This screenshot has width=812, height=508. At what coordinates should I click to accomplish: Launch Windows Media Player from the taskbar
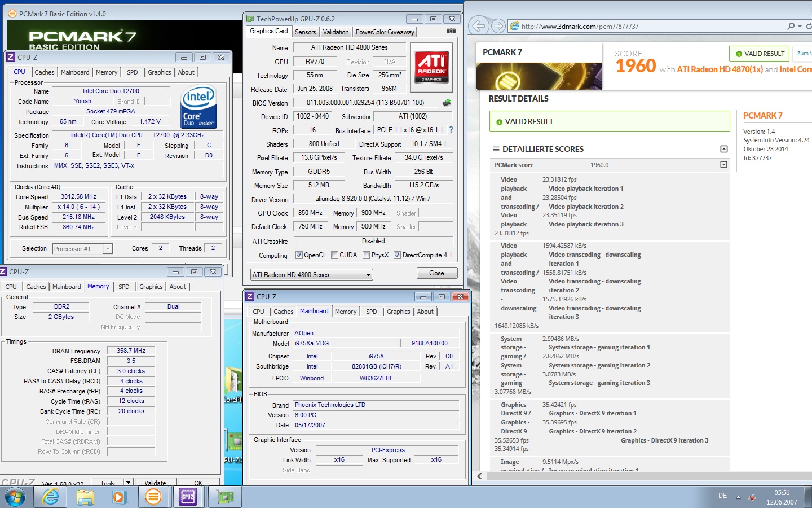tap(119, 497)
